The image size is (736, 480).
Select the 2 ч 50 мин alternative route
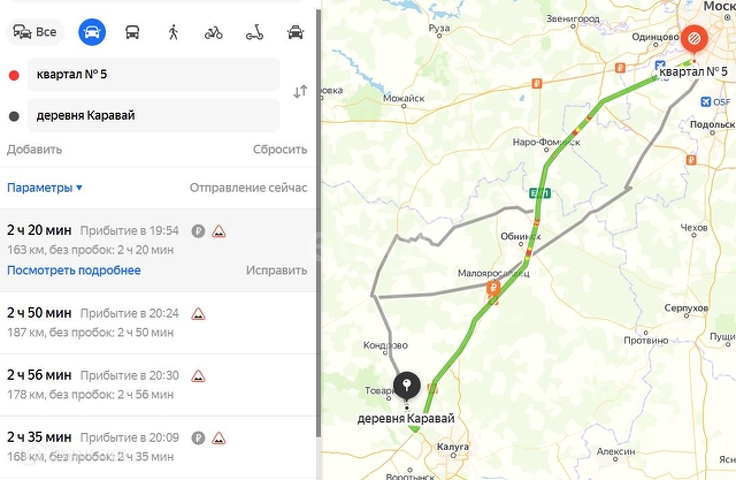pos(158,322)
